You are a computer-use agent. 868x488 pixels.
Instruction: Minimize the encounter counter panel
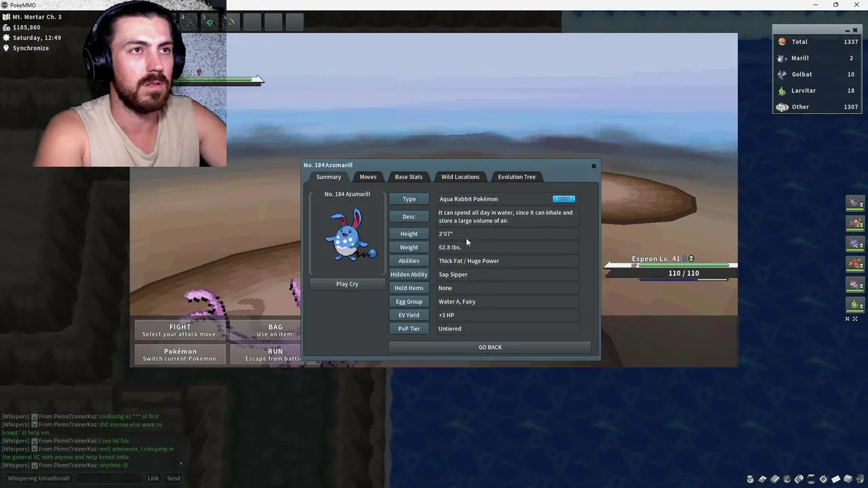(x=847, y=30)
